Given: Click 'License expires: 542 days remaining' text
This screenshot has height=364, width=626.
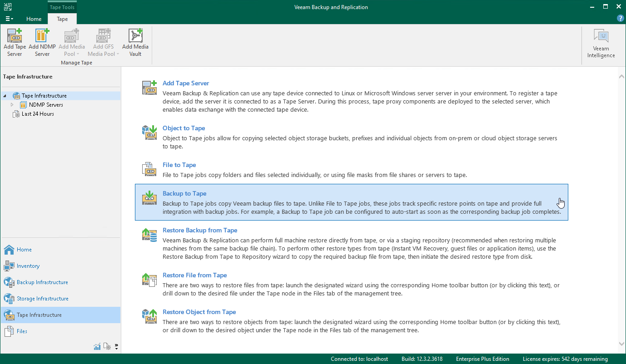Looking at the screenshot, I should [565, 359].
